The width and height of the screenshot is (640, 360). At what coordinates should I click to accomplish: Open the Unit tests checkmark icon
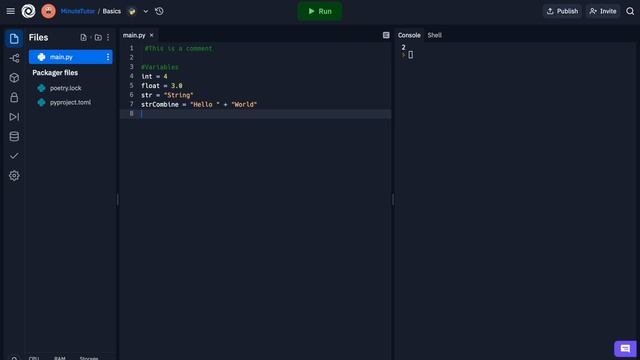(14, 156)
